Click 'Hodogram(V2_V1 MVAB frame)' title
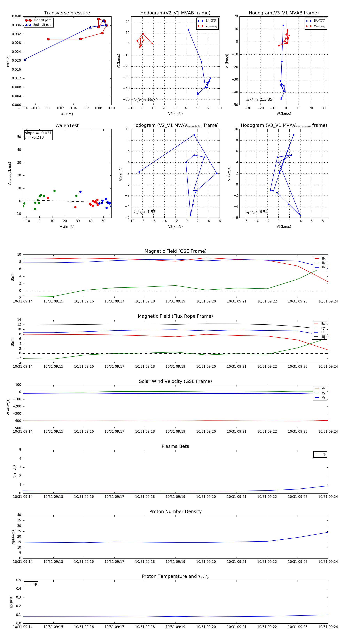Screen dimensions: 351x644 click(175, 13)
